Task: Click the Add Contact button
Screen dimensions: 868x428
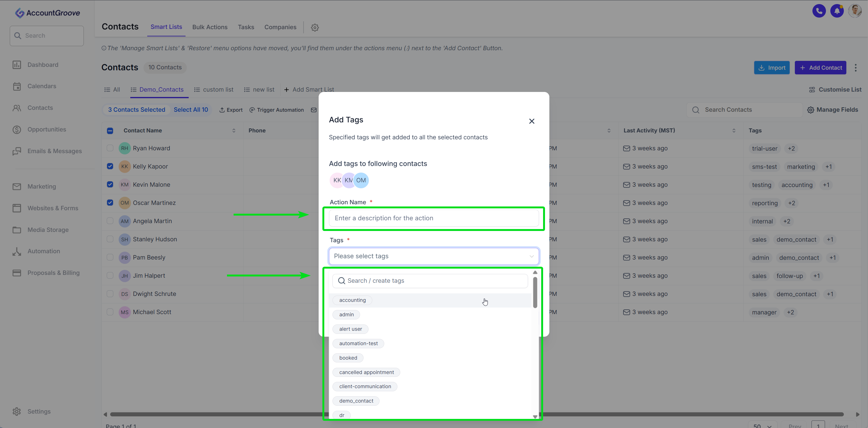Action: (820, 68)
